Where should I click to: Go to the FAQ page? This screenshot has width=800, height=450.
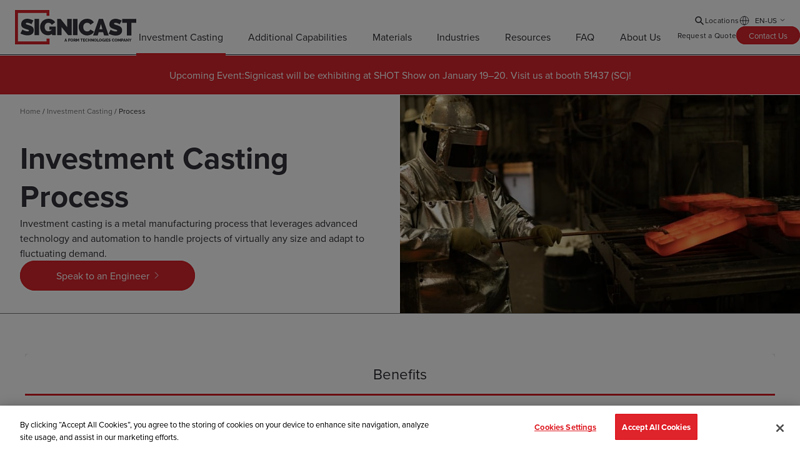click(x=585, y=37)
